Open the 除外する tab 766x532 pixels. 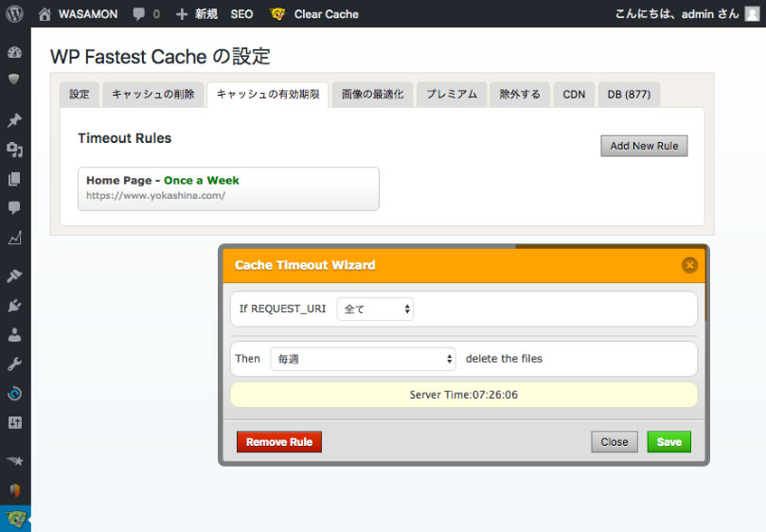[x=520, y=95]
